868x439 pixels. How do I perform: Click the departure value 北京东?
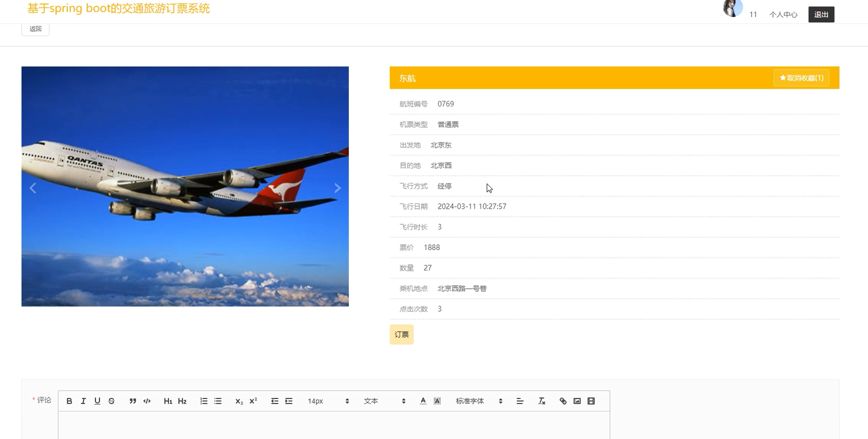[x=441, y=145]
